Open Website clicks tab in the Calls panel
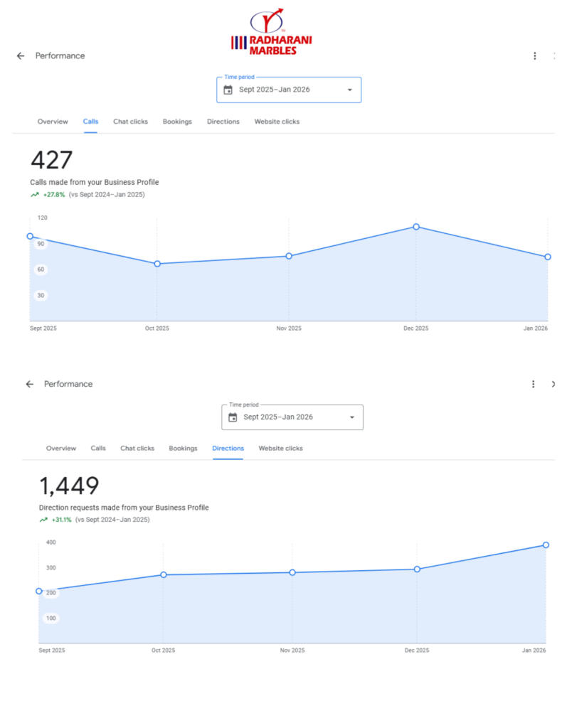This screenshot has height=728, width=567. click(277, 122)
